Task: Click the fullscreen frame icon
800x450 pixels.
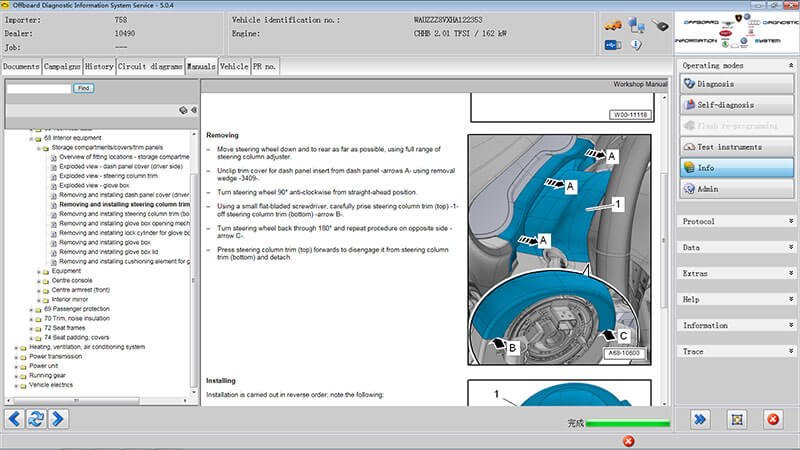Action: (737, 419)
